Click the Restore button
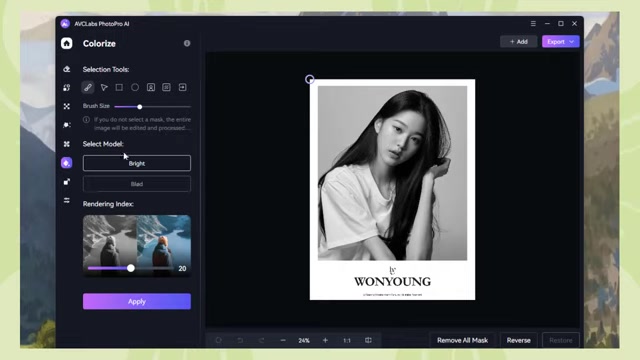The image size is (640, 360). coord(560,340)
